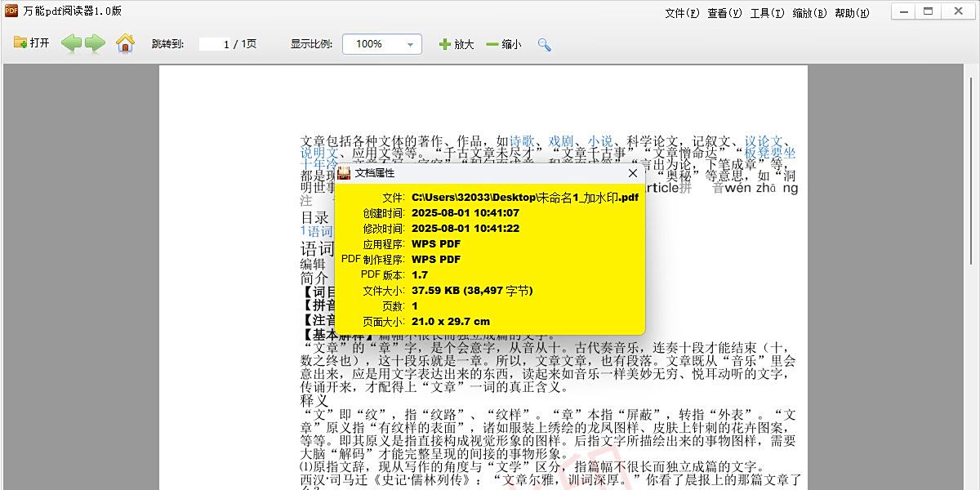The width and height of the screenshot is (980, 490).
Task: Click the page number jump field
Action: 215,44
